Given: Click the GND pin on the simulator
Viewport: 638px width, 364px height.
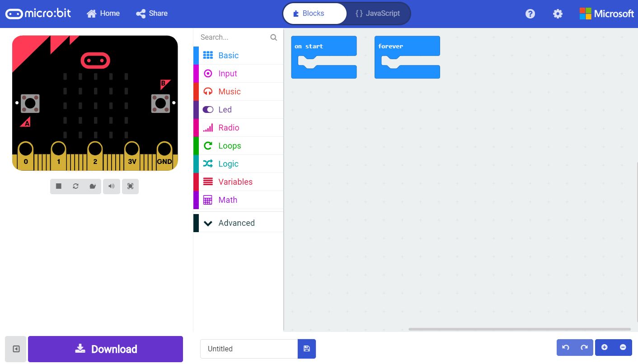Looking at the screenshot, I should [164, 156].
